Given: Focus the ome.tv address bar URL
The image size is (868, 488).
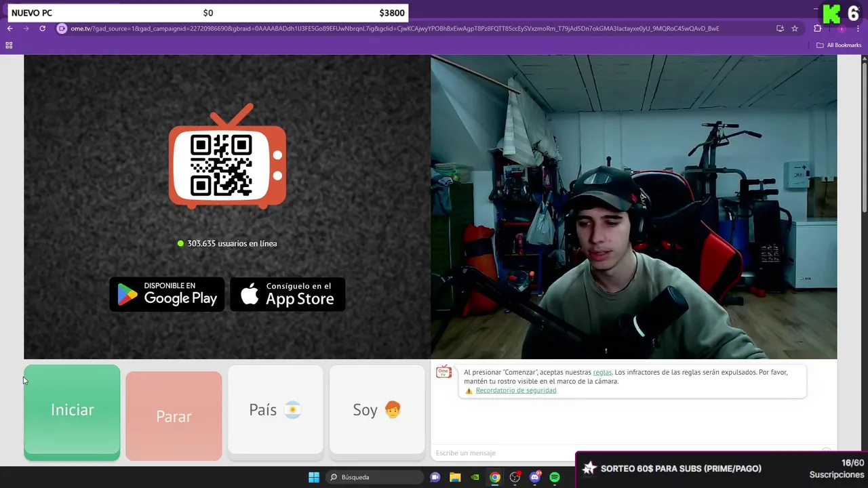Looking at the screenshot, I should (395, 28).
